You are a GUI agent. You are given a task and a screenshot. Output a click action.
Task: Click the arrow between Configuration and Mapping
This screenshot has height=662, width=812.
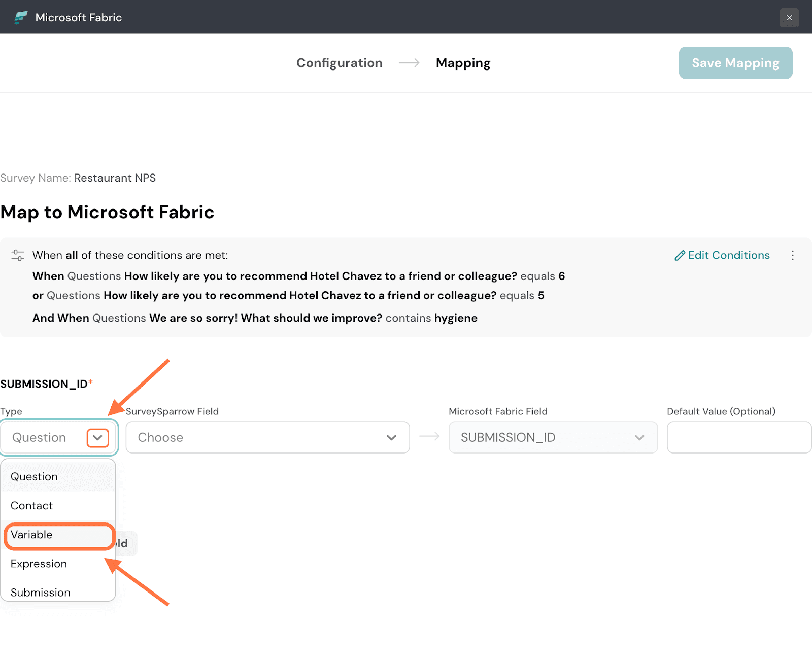point(409,63)
